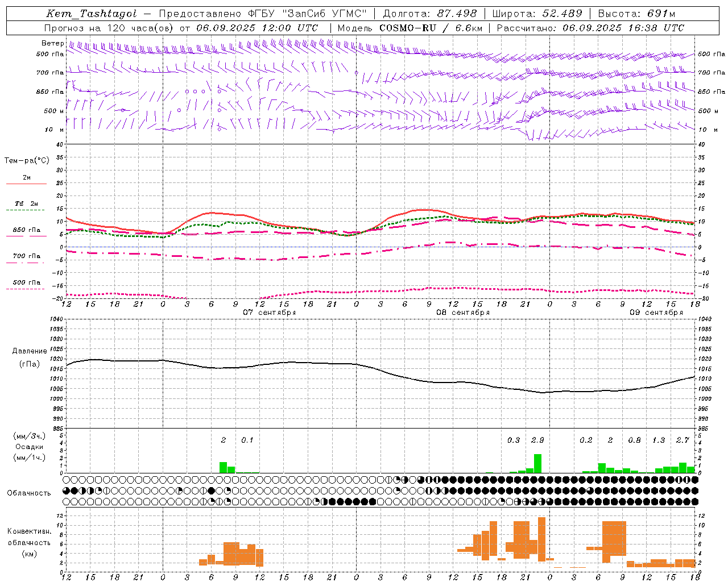Click the 'ФГБУ "ЗапСиб УГМС"' provider text
Viewport: 728px width, 582px height.
click(x=308, y=14)
